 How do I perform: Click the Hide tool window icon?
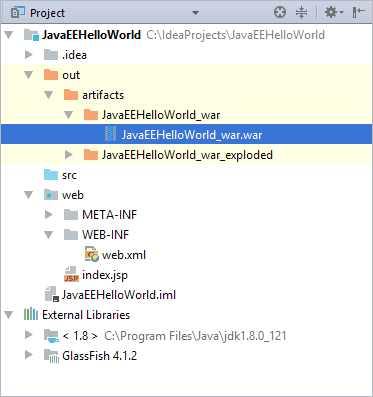pyautogui.click(x=359, y=13)
